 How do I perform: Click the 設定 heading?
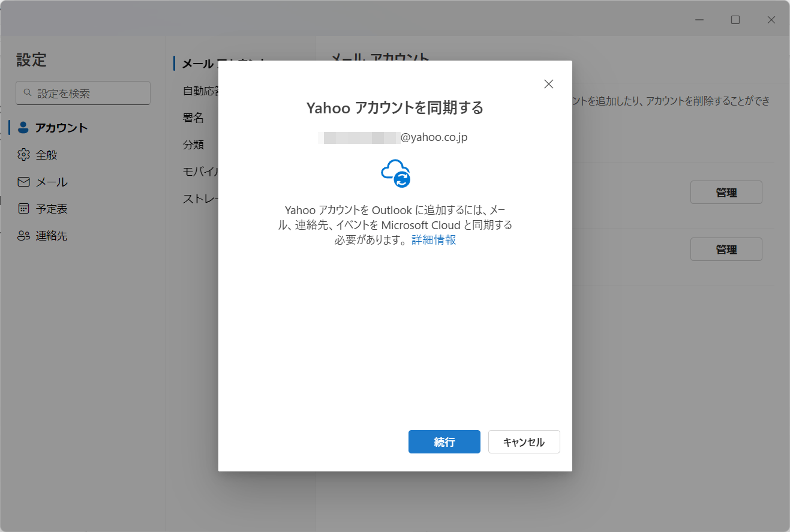pyautogui.click(x=31, y=60)
